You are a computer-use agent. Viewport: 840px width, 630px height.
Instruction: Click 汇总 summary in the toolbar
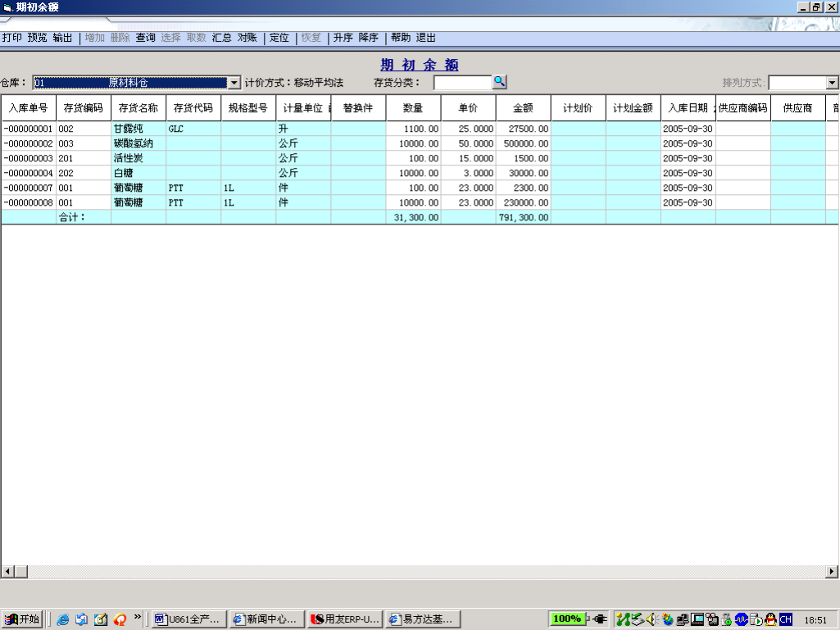(221, 38)
